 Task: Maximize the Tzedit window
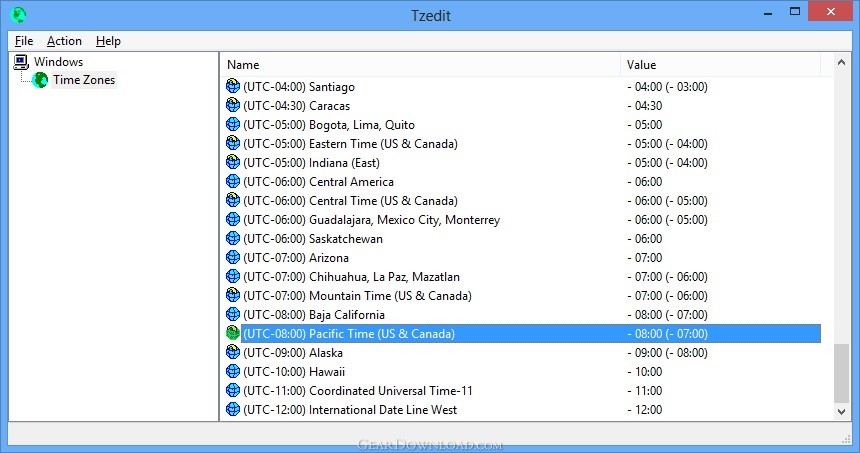click(795, 12)
